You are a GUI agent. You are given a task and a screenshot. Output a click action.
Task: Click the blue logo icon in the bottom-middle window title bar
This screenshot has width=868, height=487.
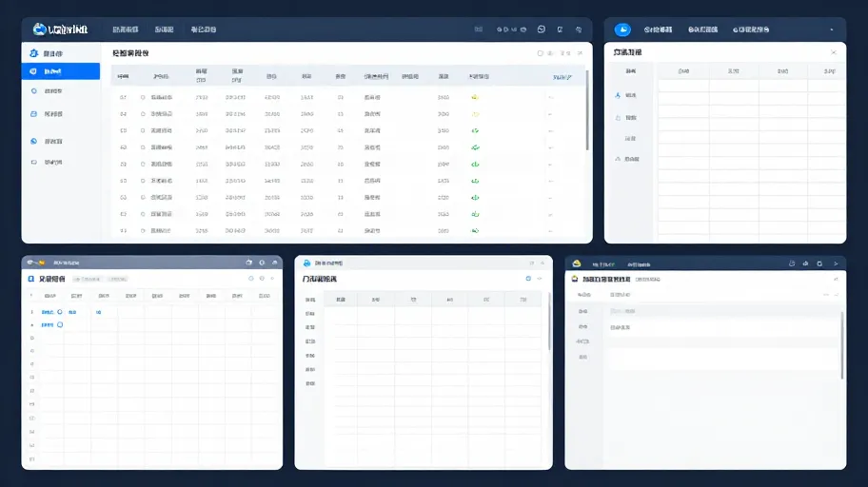(x=306, y=263)
